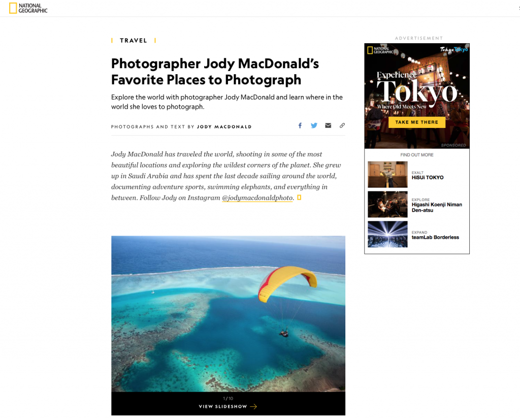This screenshot has width=520, height=420.
Task: Click the paraglider slideshow photo
Action: [228, 314]
